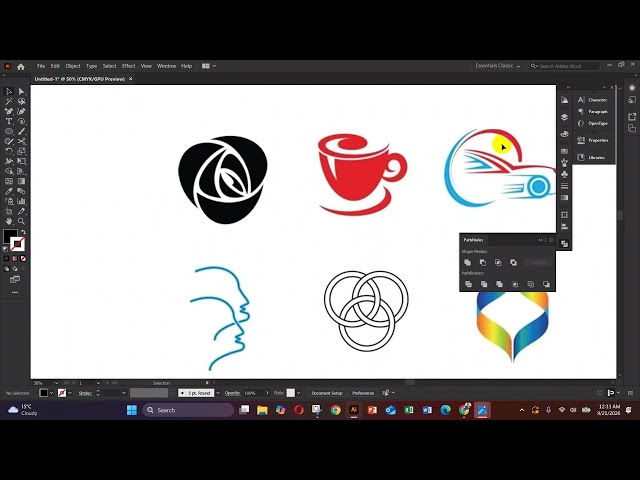Apply Gradient mode to fill

(15, 258)
